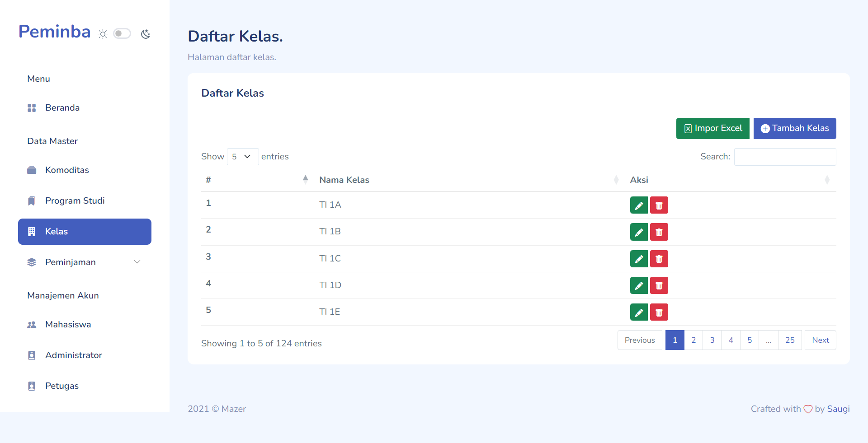Delete the TI 1E class row
The image size is (868, 443).
[659, 312]
